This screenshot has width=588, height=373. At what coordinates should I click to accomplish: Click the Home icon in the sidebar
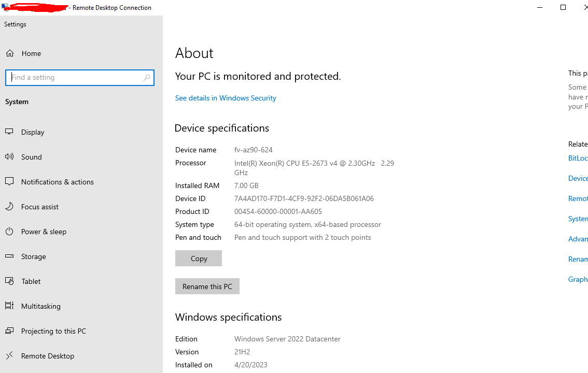10,53
